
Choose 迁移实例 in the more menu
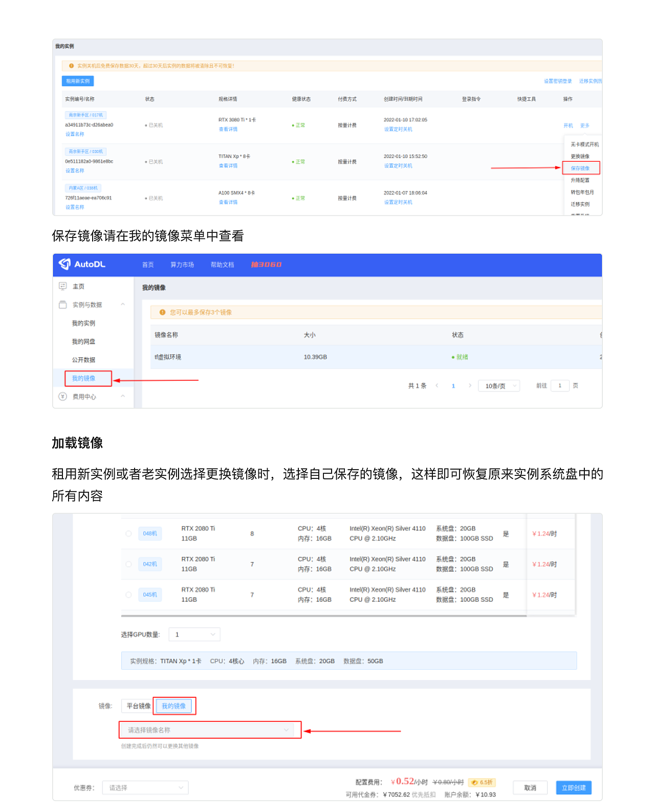pyautogui.click(x=580, y=204)
